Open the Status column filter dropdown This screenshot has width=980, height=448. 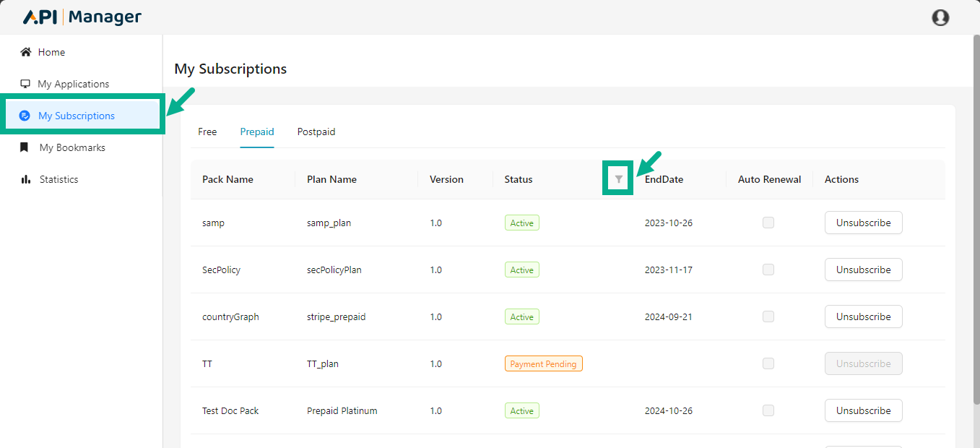coord(617,178)
